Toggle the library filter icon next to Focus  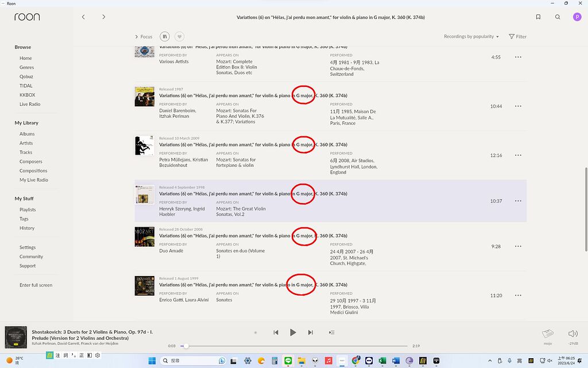pos(165,36)
